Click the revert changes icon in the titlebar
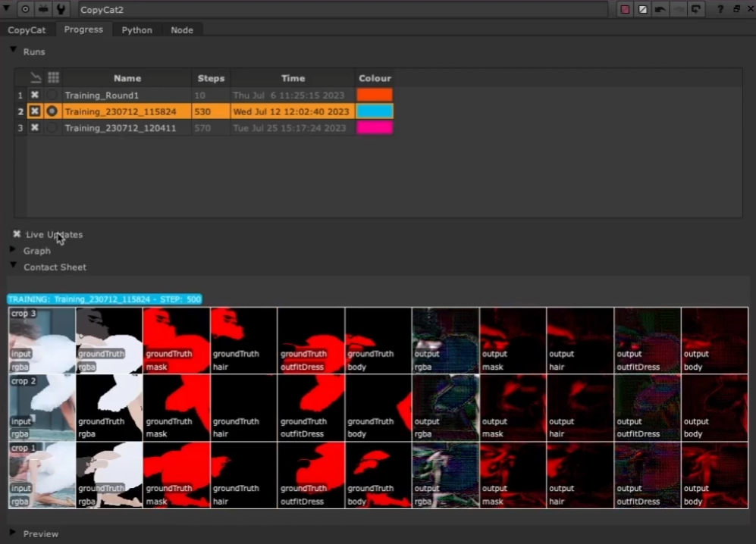 [696, 9]
